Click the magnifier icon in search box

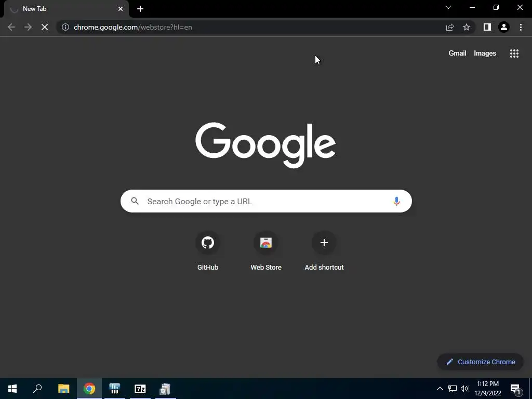(135, 201)
